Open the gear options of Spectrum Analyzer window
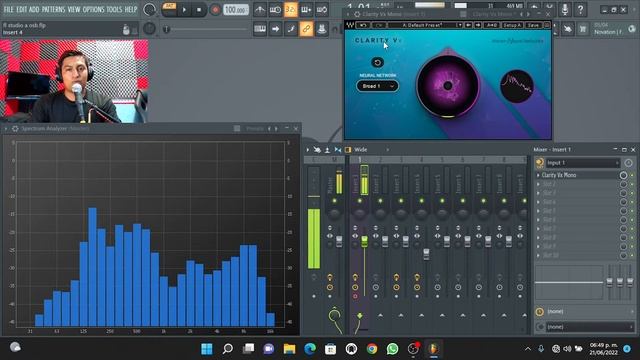Viewport: 640px width, 360px height. pos(15,129)
